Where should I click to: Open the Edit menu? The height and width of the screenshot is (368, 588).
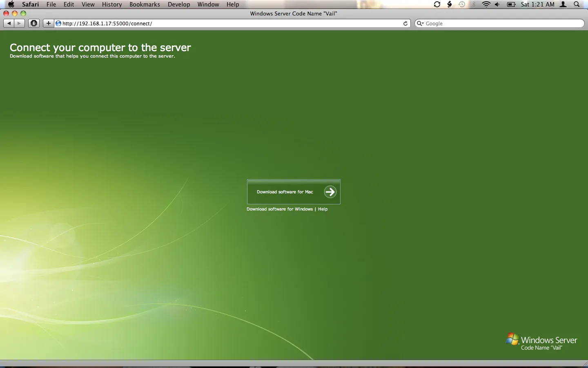coord(69,4)
